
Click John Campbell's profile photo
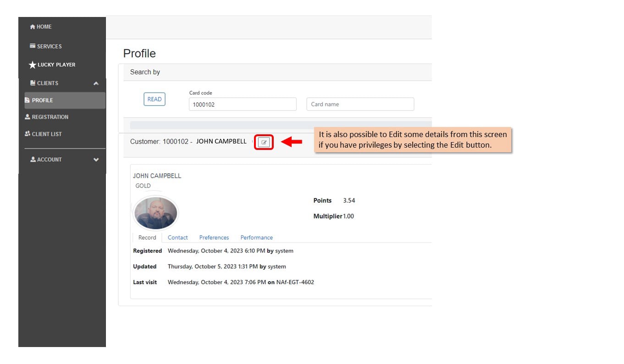pyautogui.click(x=155, y=213)
